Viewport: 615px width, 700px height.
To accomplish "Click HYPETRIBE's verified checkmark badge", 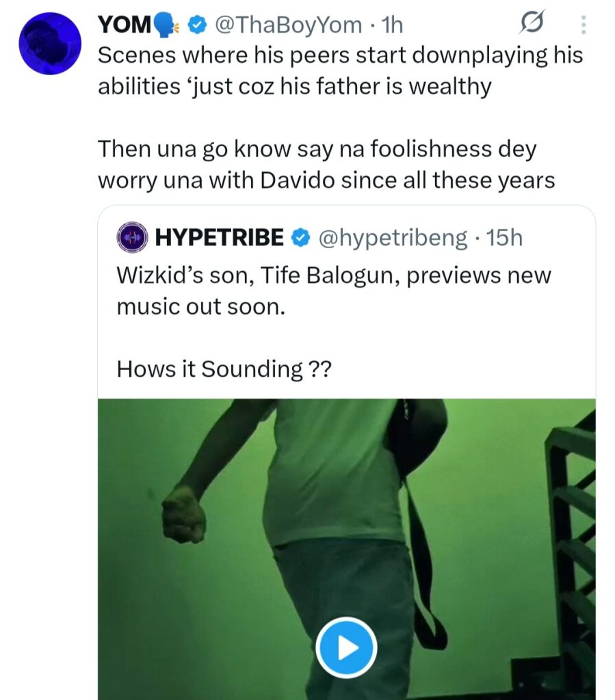I will point(299,238).
